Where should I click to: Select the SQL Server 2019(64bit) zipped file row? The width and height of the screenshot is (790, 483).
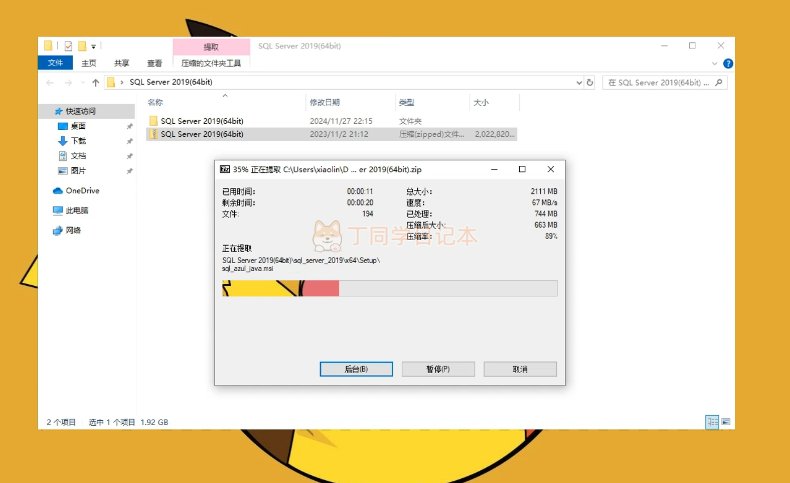tap(332, 134)
